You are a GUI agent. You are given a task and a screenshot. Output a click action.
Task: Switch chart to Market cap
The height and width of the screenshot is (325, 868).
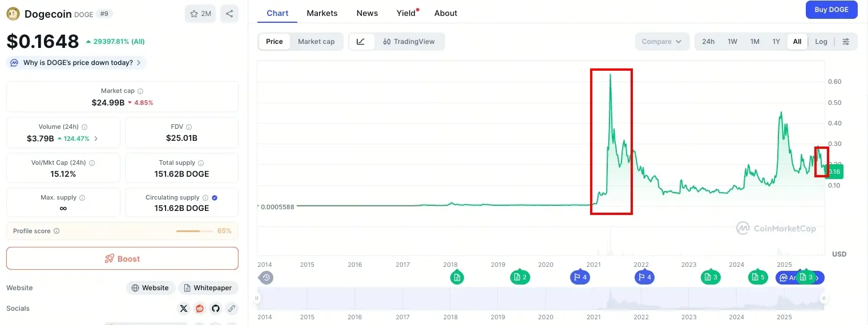pyautogui.click(x=316, y=42)
